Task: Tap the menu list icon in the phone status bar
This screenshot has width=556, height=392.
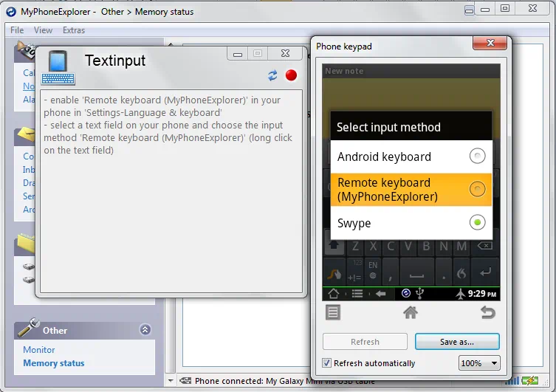Action: (357, 294)
